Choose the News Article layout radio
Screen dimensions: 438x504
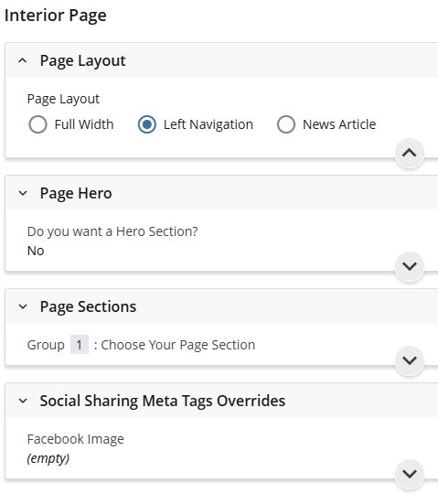click(286, 124)
